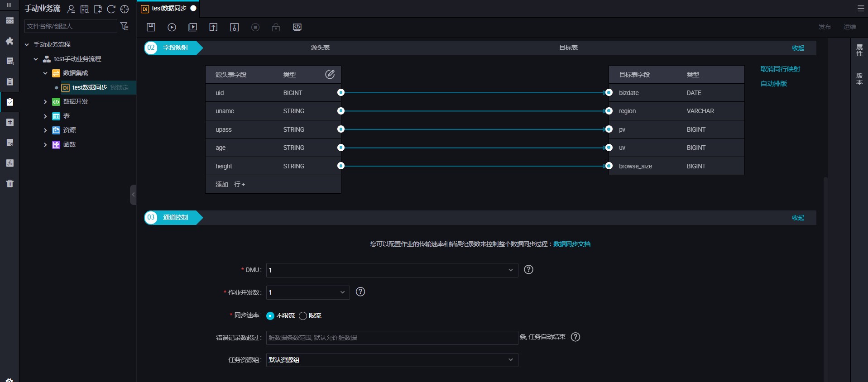The height and width of the screenshot is (382, 868).
Task: Click the refresh icon beside 手动业务流
Action: tap(111, 9)
